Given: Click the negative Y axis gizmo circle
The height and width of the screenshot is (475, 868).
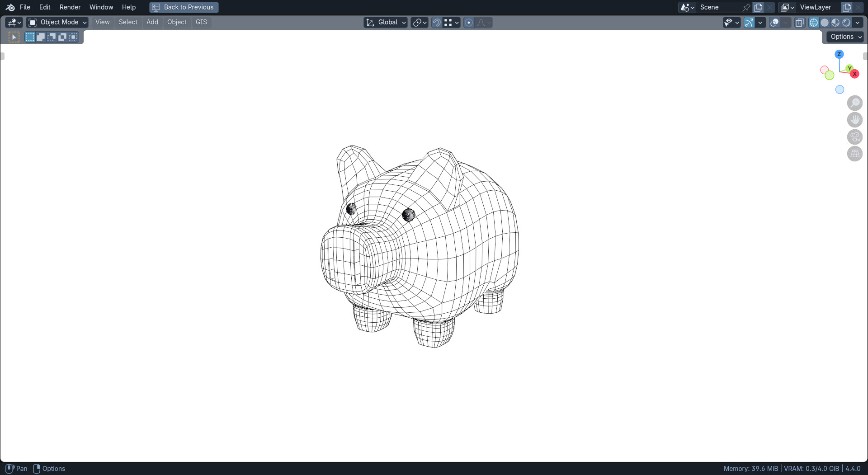Looking at the screenshot, I should (829, 75).
